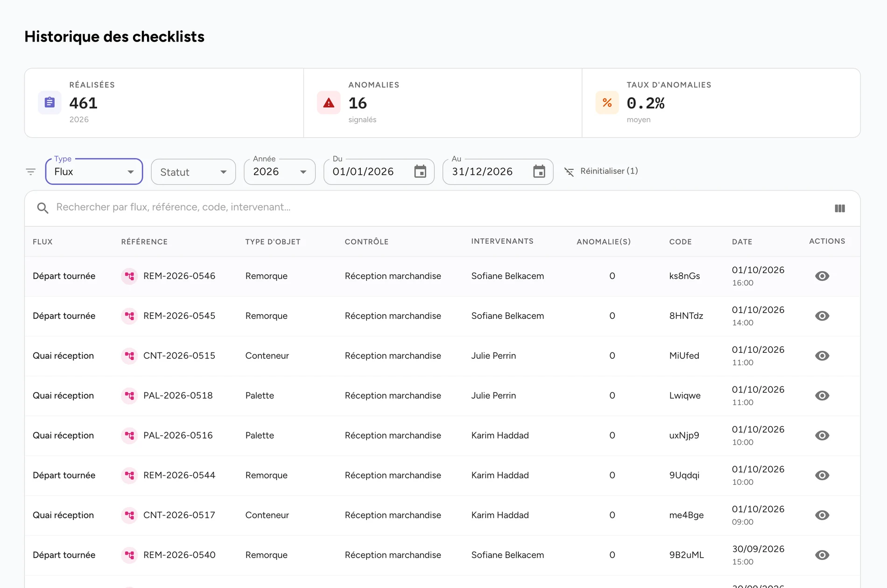The image size is (887, 588).
Task: View details of REM-2026-0546 via eye icon
Action: click(822, 276)
